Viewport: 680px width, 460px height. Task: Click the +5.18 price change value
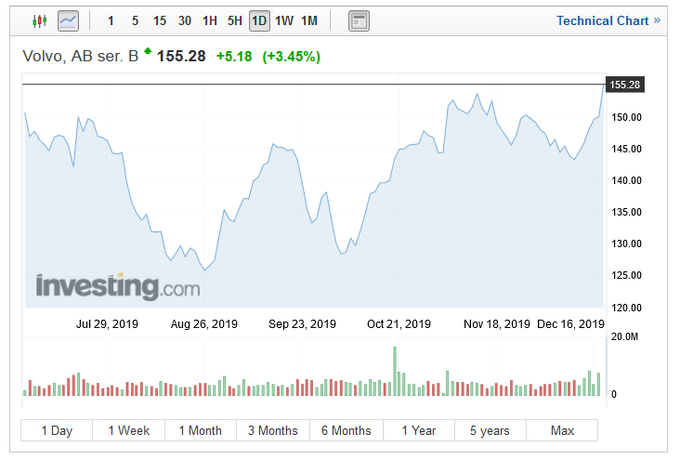click(x=234, y=56)
